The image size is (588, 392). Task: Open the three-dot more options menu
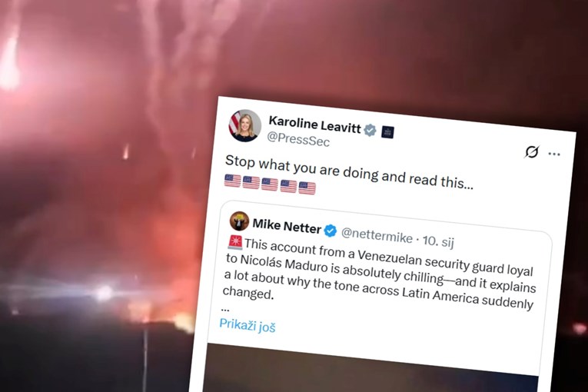(554, 154)
